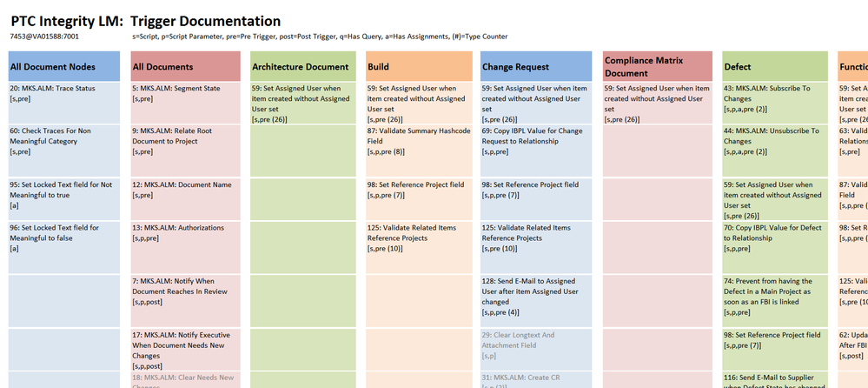Select the '7453@VA01588:7001' server text
This screenshot has height=388, width=868.
[44, 37]
